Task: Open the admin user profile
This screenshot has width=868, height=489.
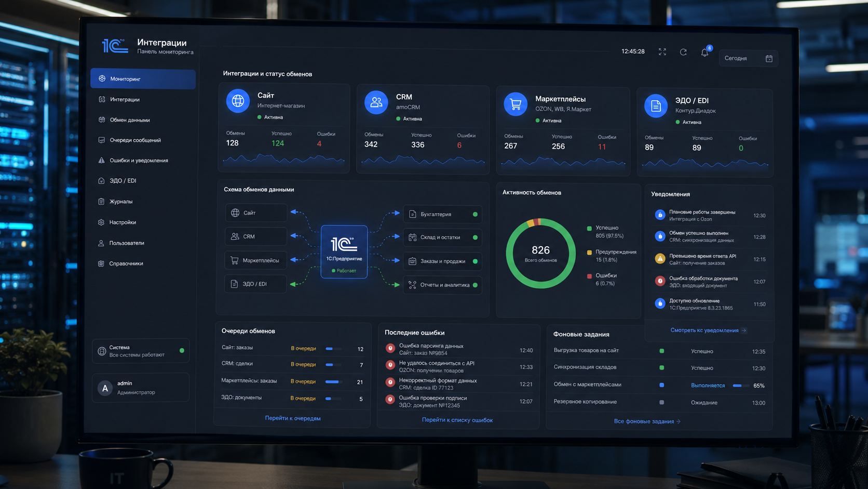Action: [x=141, y=388]
